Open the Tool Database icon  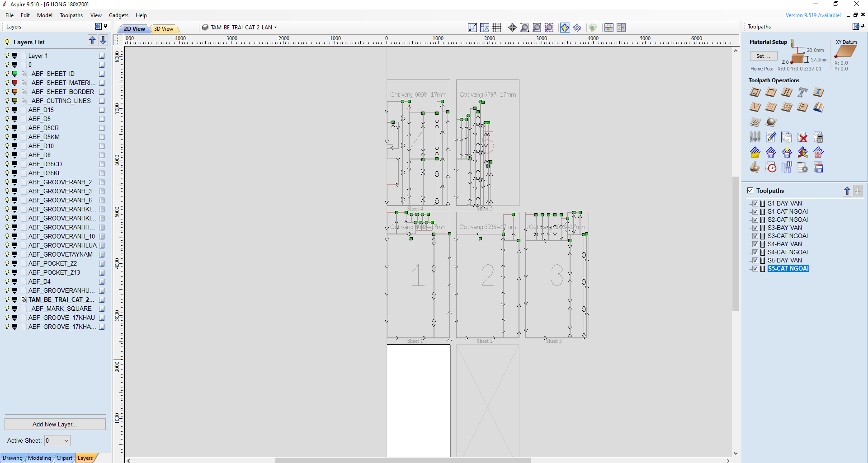tap(755, 137)
